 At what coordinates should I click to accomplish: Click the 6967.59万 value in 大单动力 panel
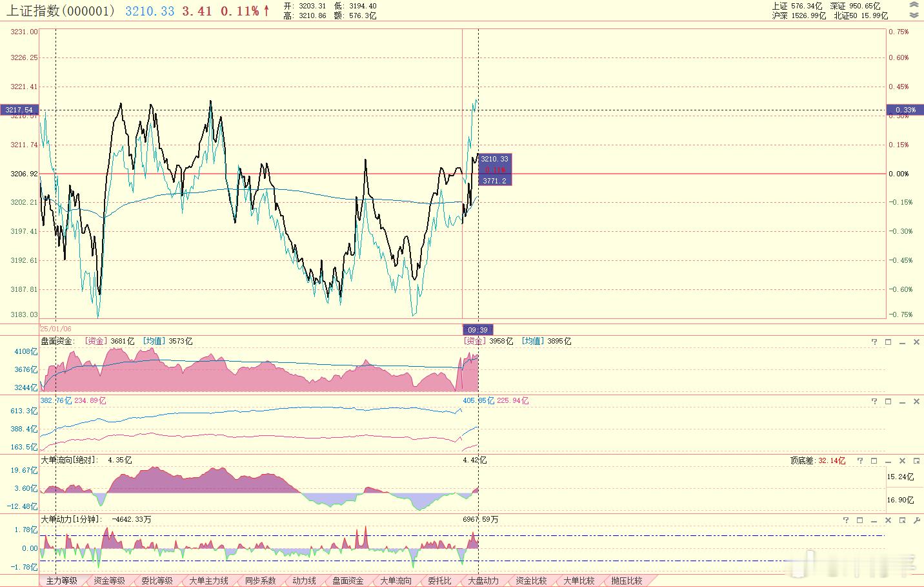coord(481,519)
